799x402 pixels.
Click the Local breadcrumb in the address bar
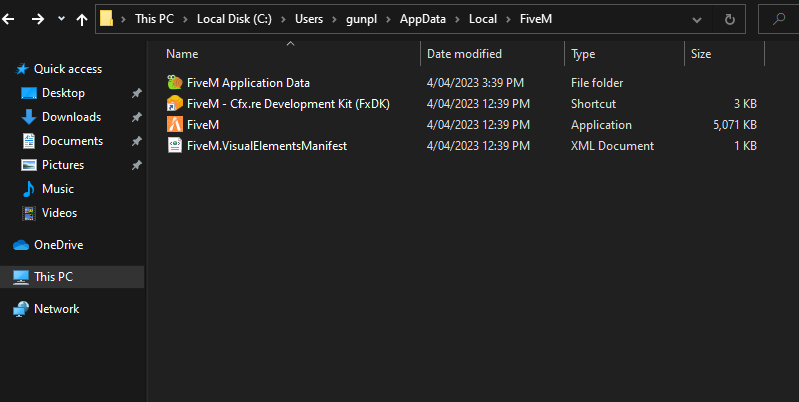pos(483,19)
